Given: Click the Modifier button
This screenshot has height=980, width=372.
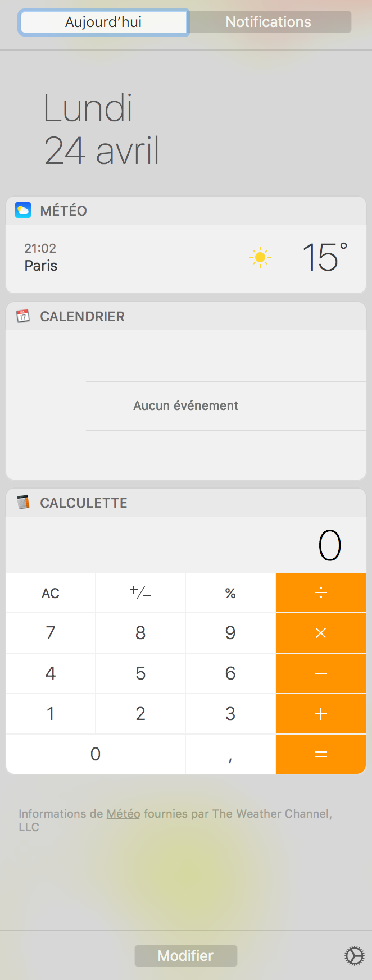Looking at the screenshot, I should tap(185, 955).
